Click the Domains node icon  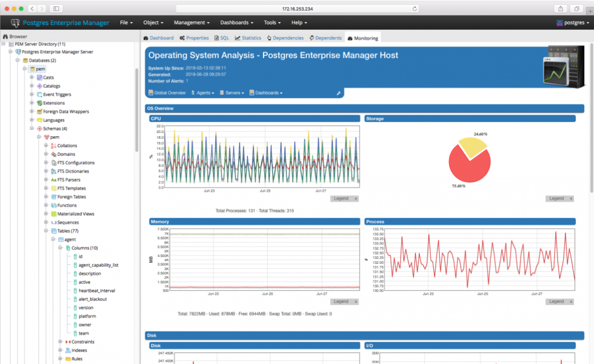[x=54, y=154]
